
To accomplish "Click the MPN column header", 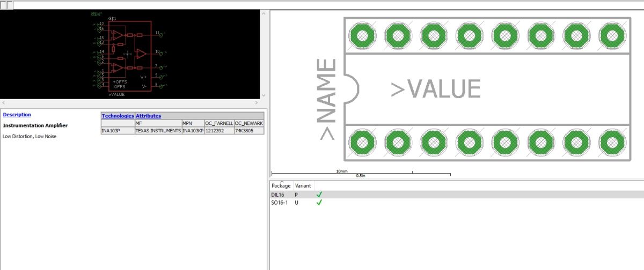I will click(193, 123).
